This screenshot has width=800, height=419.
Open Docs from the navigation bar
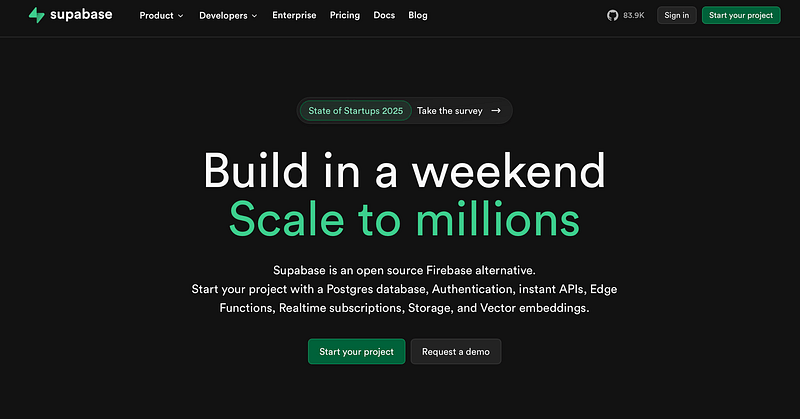click(x=384, y=15)
